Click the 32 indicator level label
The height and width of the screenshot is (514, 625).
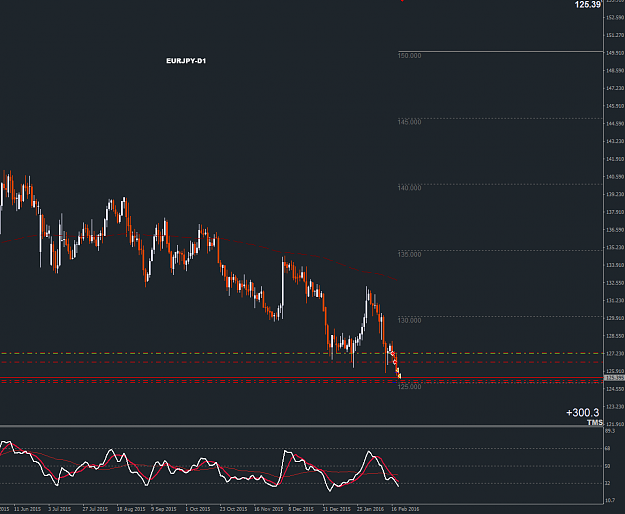click(607, 483)
